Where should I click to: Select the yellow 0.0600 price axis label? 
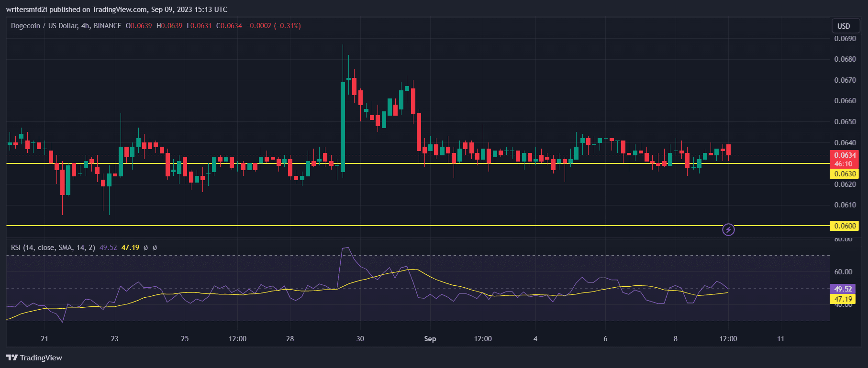845,226
